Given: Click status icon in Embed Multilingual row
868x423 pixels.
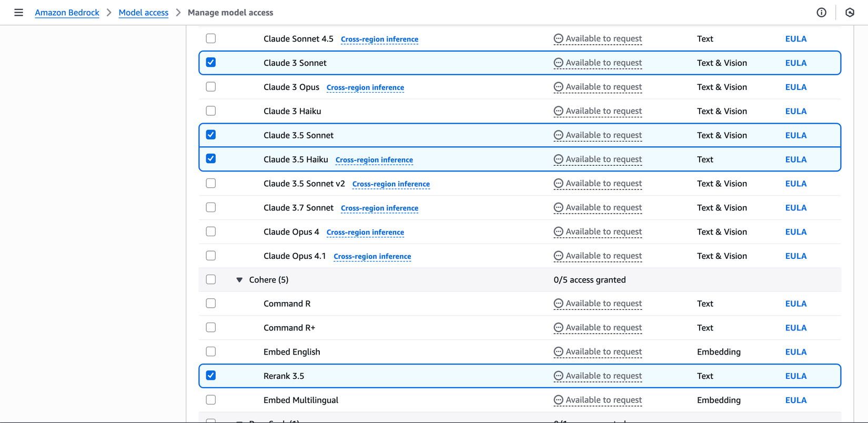Looking at the screenshot, I should [558, 400].
